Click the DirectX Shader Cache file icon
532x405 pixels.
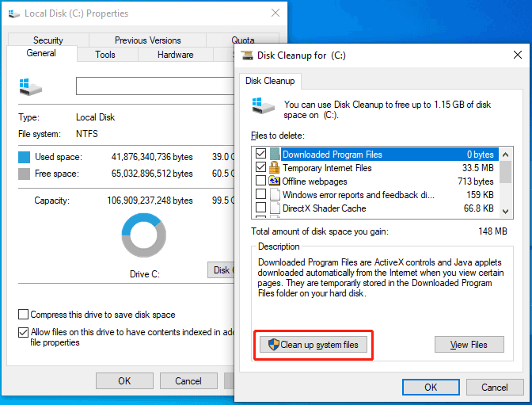pyautogui.click(x=275, y=208)
